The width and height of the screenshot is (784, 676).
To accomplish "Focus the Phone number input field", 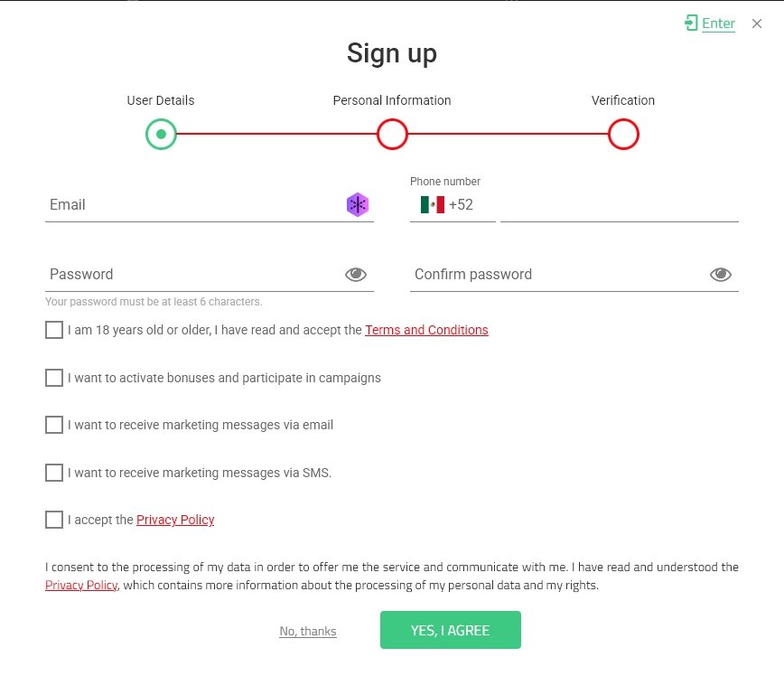I will tap(619, 205).
